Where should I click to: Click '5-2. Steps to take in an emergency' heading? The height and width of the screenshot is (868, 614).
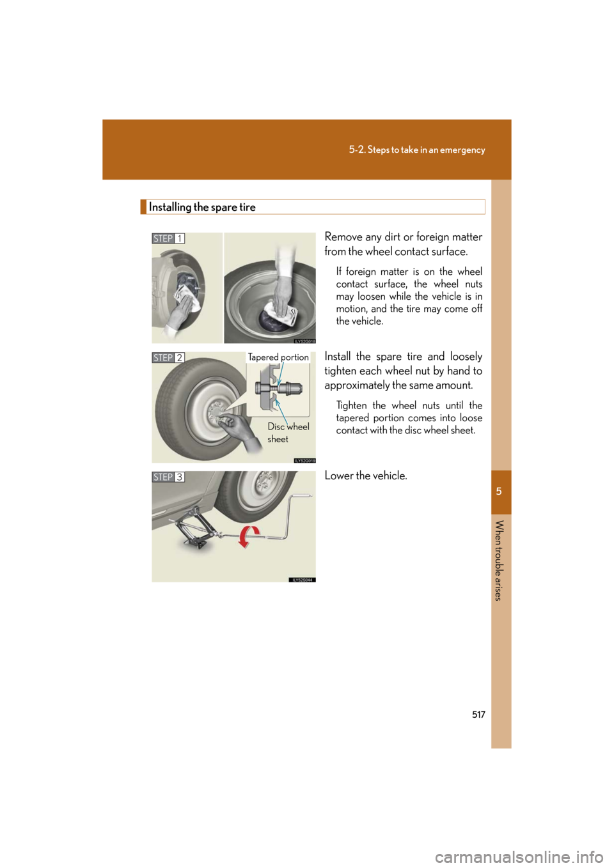tap(416, 150)
